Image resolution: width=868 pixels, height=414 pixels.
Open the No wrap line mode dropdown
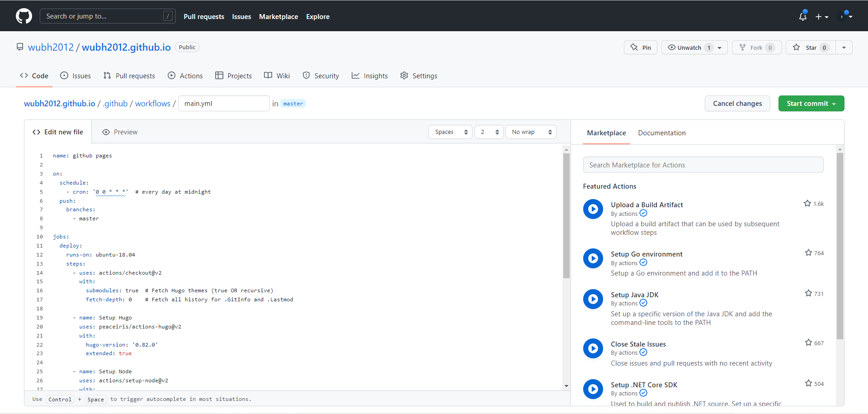[x=531, y=132]
